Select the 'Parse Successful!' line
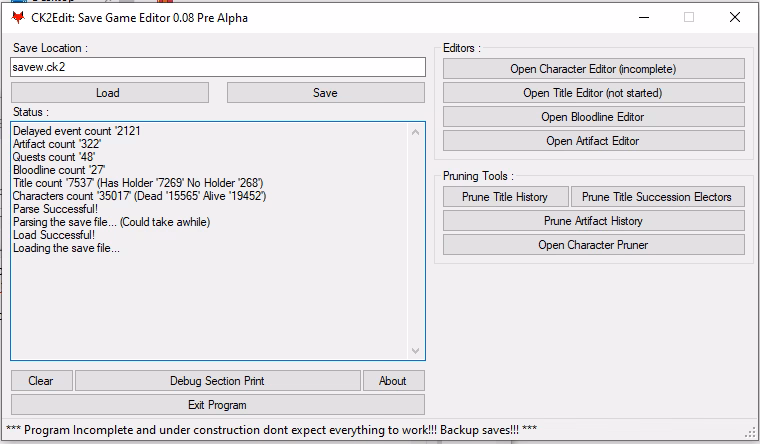 (x=55, y=209)
